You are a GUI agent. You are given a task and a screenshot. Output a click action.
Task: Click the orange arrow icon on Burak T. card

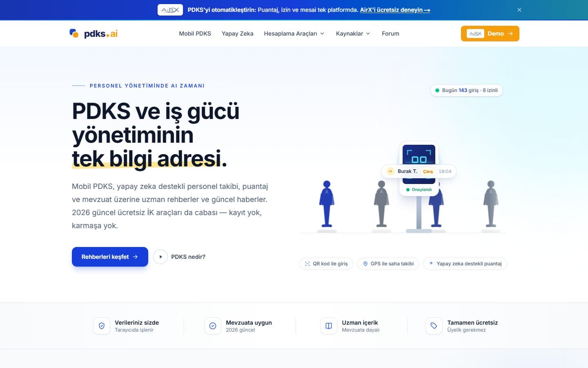[x=390, y=171]
